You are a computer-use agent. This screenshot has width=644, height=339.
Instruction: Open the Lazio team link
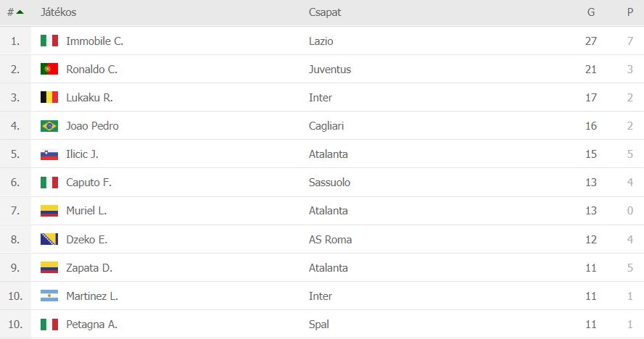(x=321, y=41)
